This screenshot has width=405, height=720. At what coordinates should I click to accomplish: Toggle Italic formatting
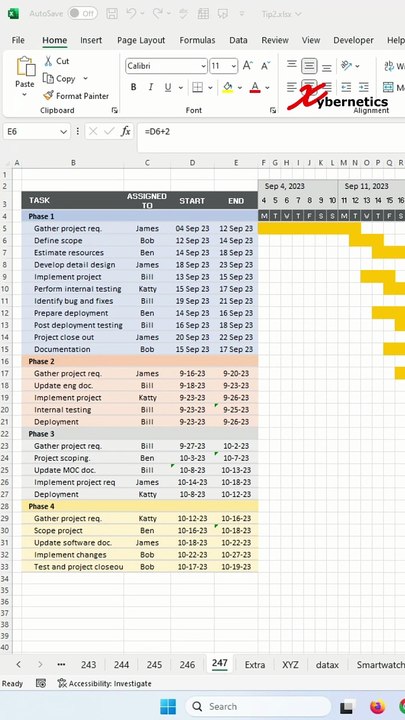pos(150,87)
